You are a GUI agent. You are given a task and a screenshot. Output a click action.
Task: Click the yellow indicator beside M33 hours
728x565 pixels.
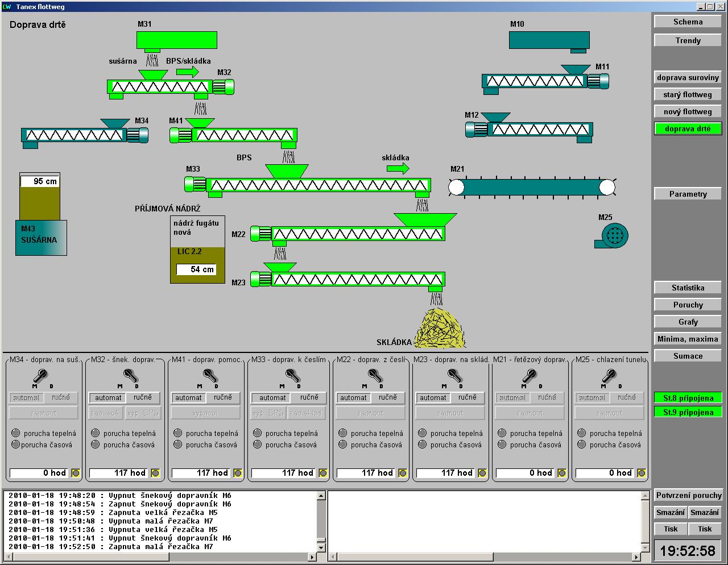[x=323, y=473]
